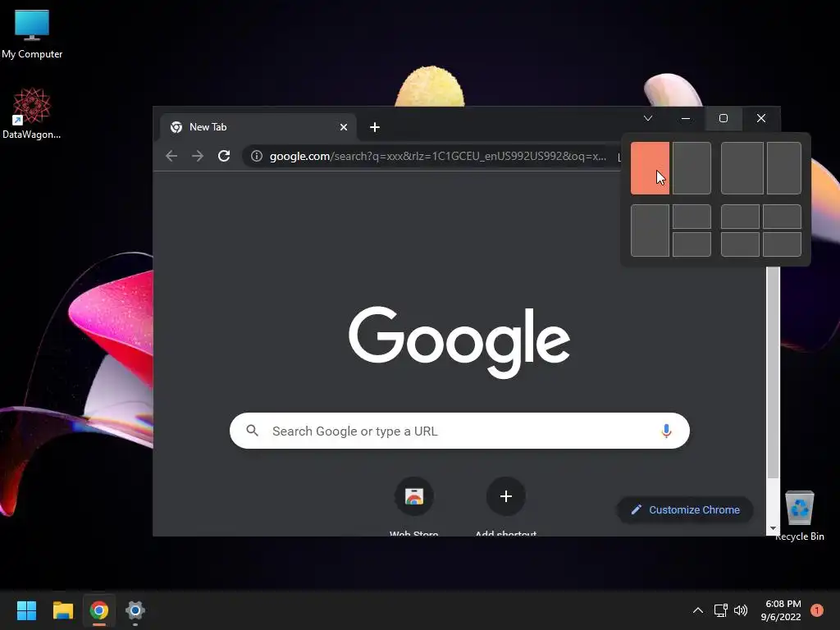The image size is (840, 630).
Task: Snap to bottom-left quadrant of four-grid layout
Action: 740,244
